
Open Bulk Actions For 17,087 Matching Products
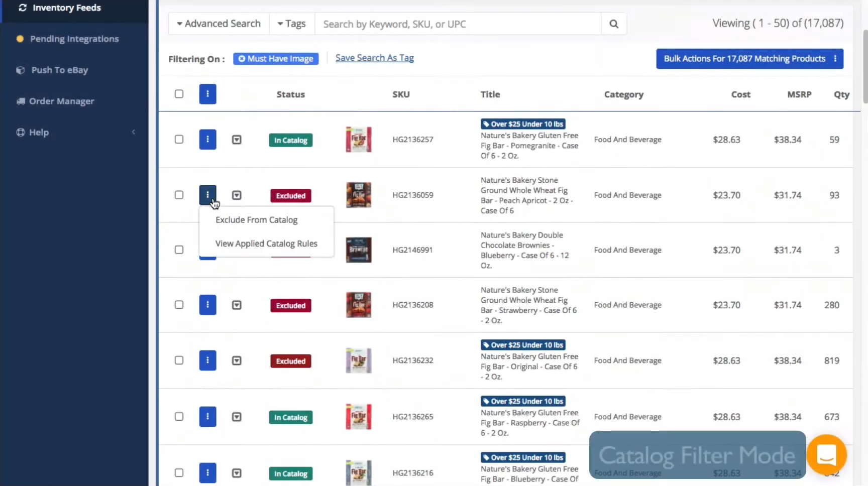click(749, 59)
